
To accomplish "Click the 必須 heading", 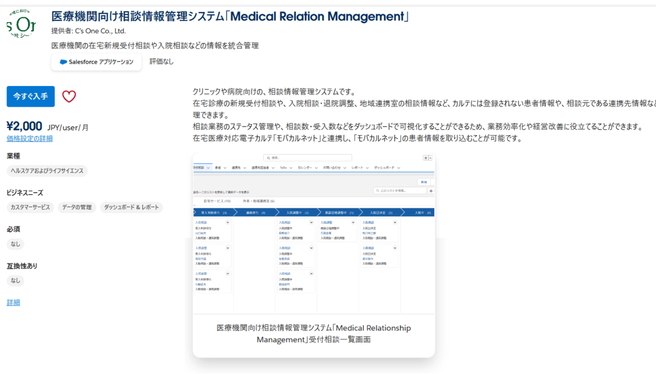I will tap(13, 229).
